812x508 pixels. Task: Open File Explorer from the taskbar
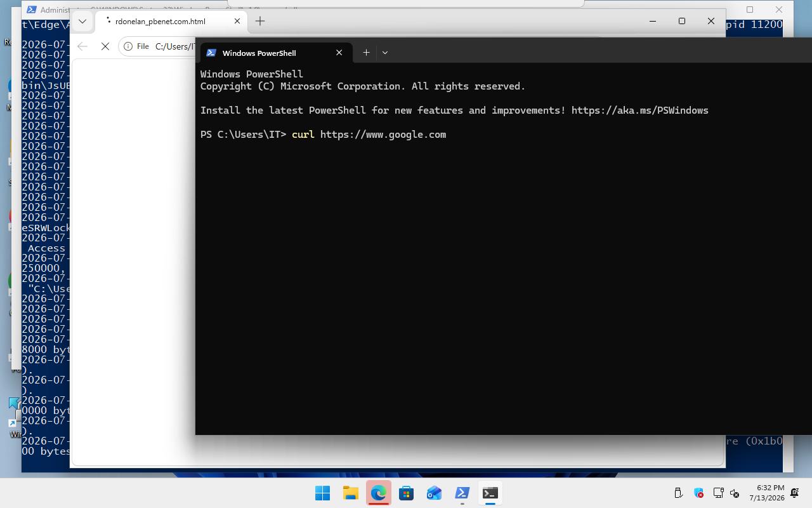click(x=350, y=493)
